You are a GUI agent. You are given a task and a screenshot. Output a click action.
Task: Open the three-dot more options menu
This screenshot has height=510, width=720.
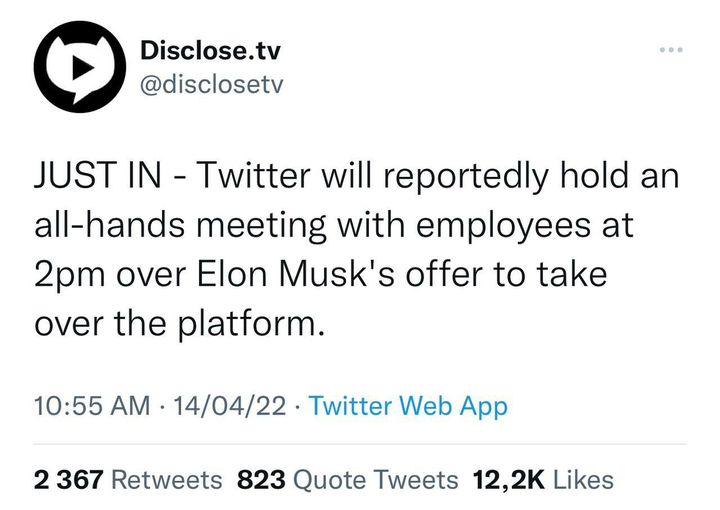(x=671, y=50)
